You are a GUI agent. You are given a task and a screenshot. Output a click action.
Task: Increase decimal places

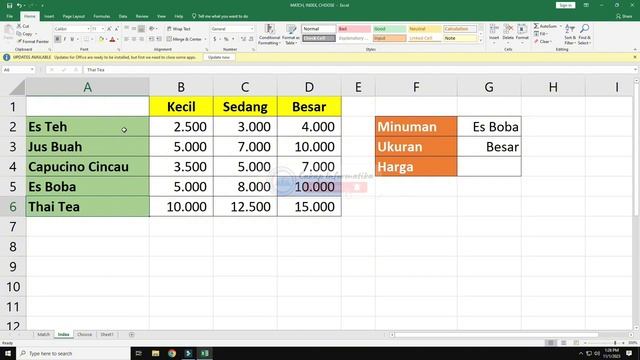coord(243,39)
